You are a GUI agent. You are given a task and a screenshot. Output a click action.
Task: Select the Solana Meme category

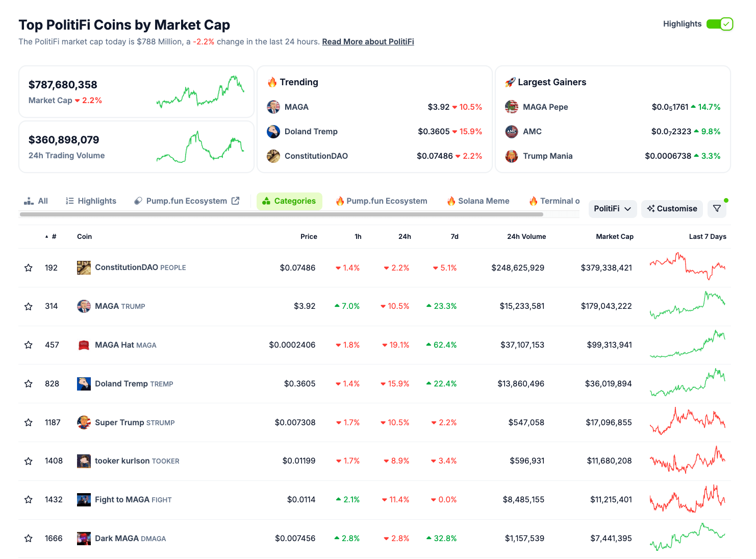(478, 201)
